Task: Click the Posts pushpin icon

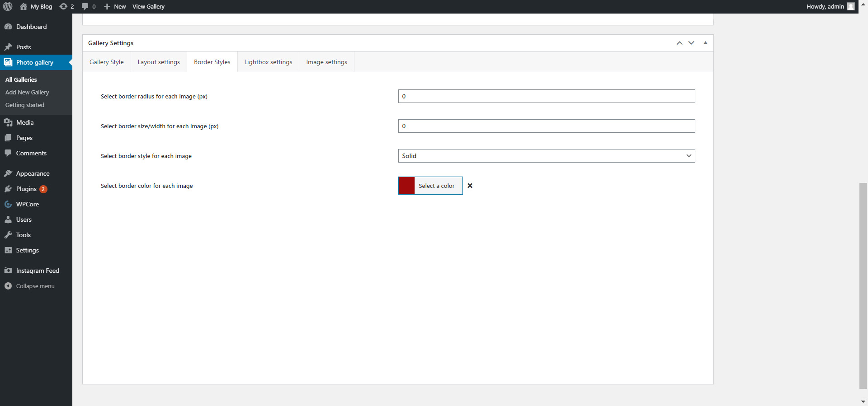Action: [8, 47]
